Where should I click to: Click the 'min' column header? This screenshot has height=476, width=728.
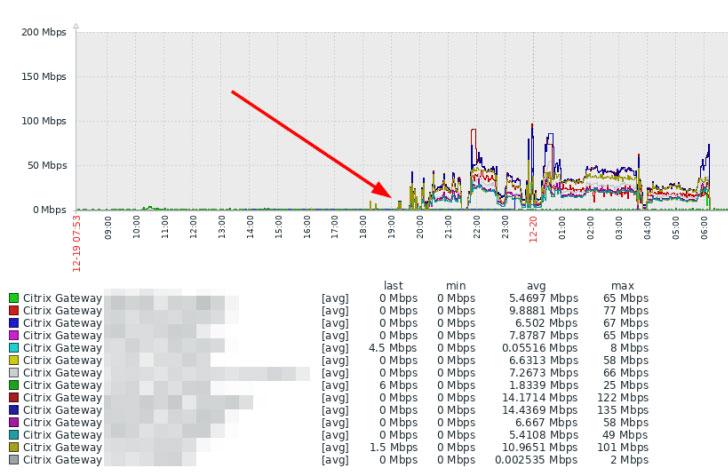455,286
